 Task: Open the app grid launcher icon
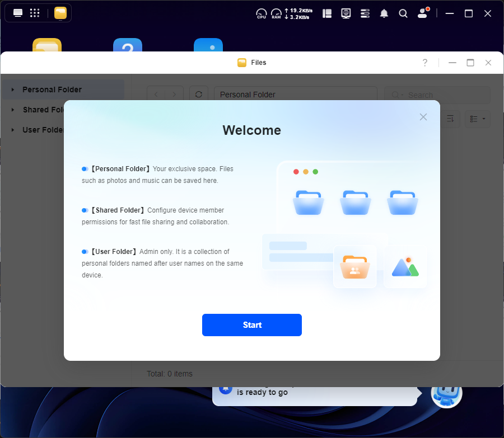pos(35,13)
